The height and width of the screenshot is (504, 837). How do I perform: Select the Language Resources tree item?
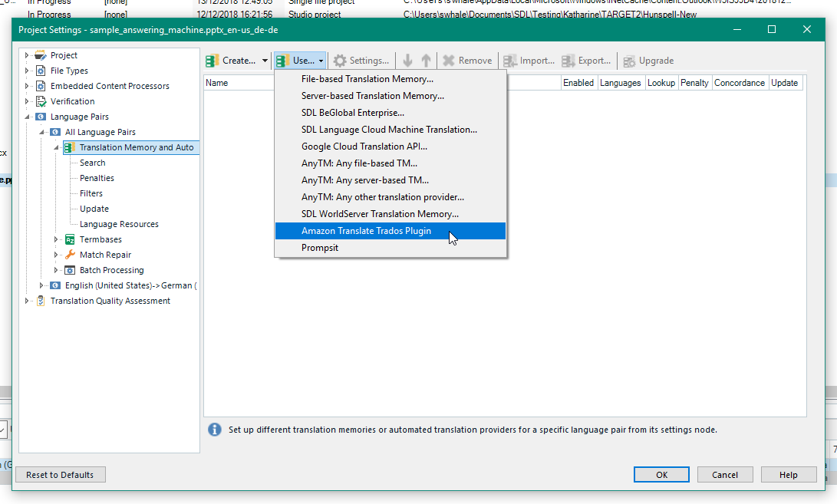click(119, 224)
